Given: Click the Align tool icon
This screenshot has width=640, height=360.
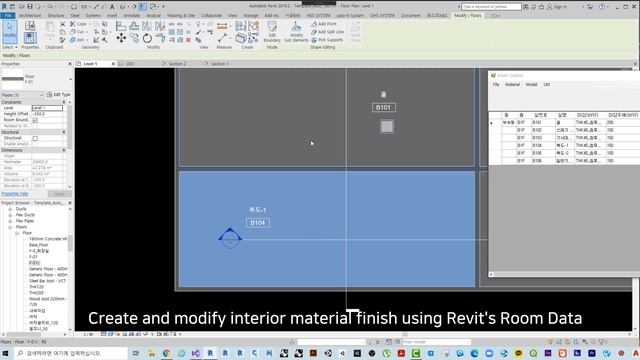Looking at the screenshot, I should tap(121, 26).
